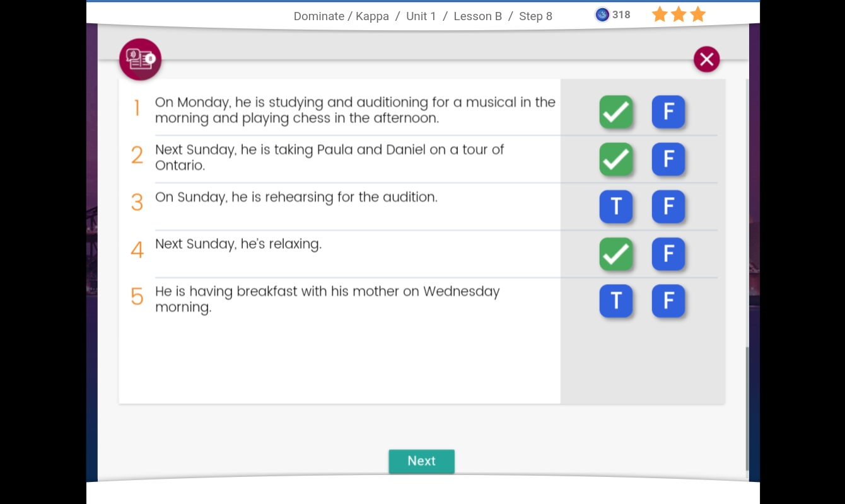Close the exercise with the red X
The width and height of the screenshot is (845, 504).
point(706,59)
